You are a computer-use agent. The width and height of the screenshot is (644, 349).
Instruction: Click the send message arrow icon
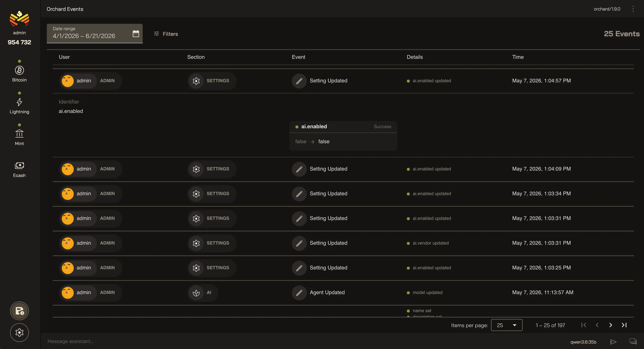[613, 342]
